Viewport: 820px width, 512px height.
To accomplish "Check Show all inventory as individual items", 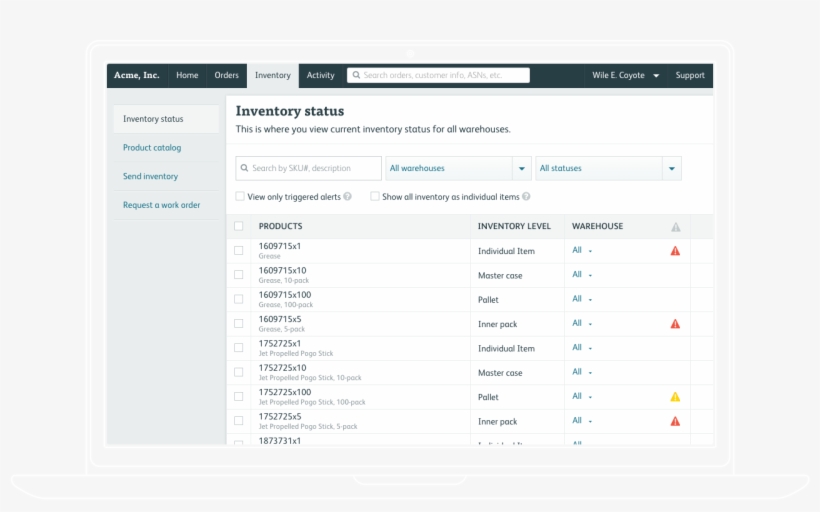I will [375, 197].
